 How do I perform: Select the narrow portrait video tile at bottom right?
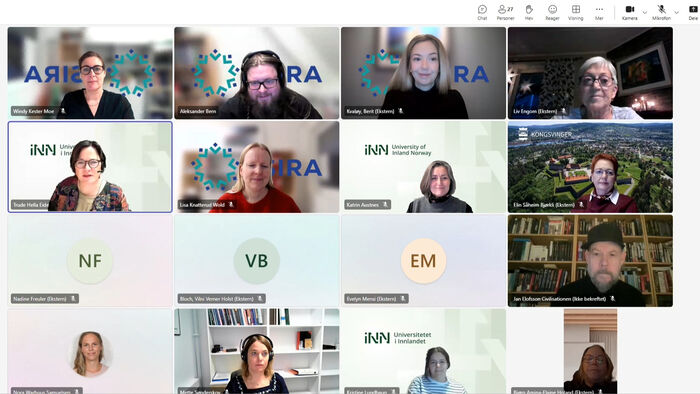pyautogui.click(x=590, y=351)
